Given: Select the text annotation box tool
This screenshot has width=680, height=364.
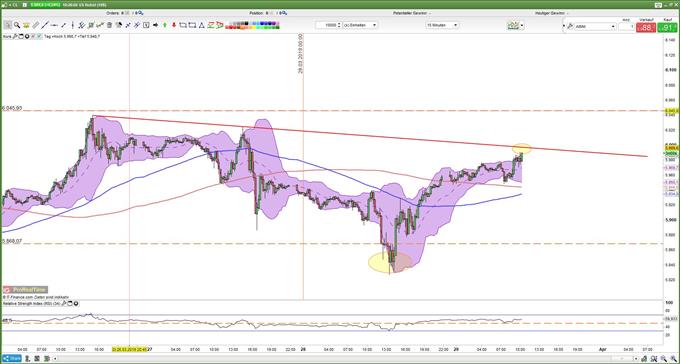Looking at the screenshot, I should click(146, 25).
